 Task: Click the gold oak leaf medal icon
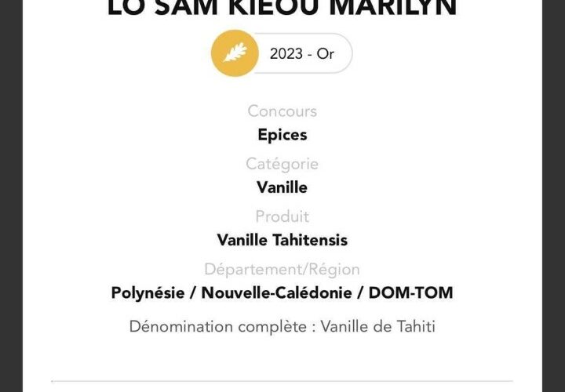(x=235, y=53)
